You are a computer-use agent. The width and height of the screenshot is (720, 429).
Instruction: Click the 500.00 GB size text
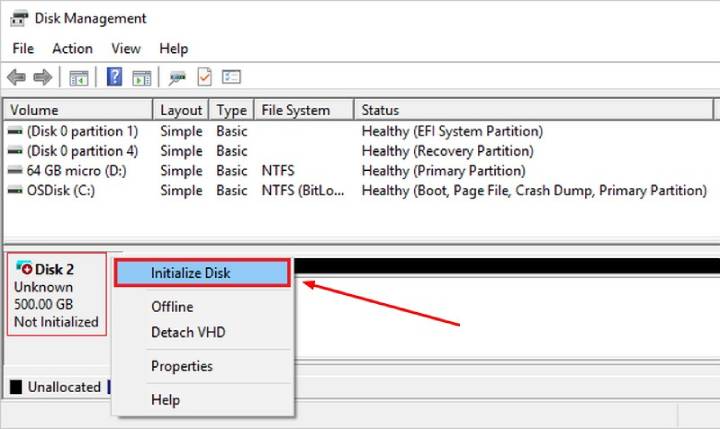[43, 305]
